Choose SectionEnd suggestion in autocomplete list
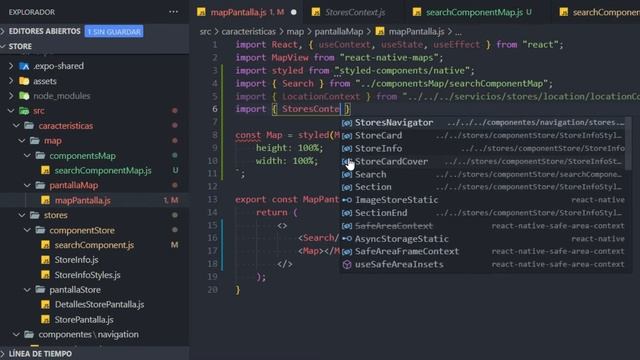The width and height of the screenshot is (640, 360). pos(483,213)
